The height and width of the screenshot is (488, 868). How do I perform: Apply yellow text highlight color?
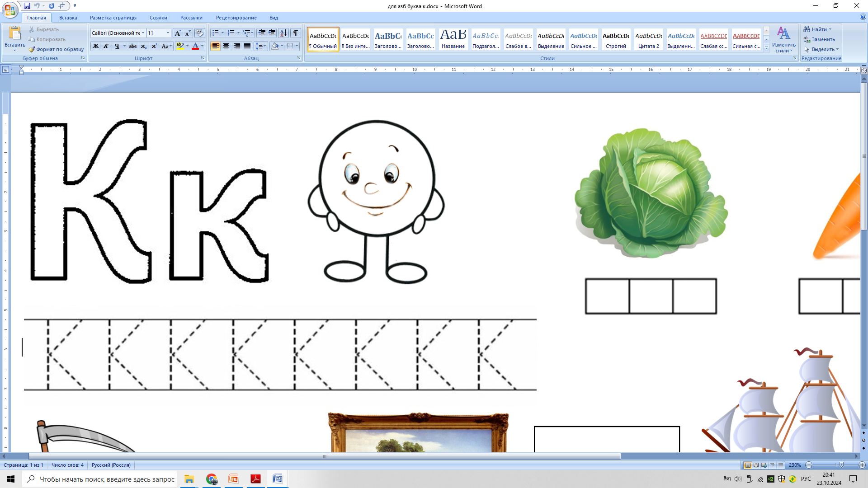coord(180,46)
